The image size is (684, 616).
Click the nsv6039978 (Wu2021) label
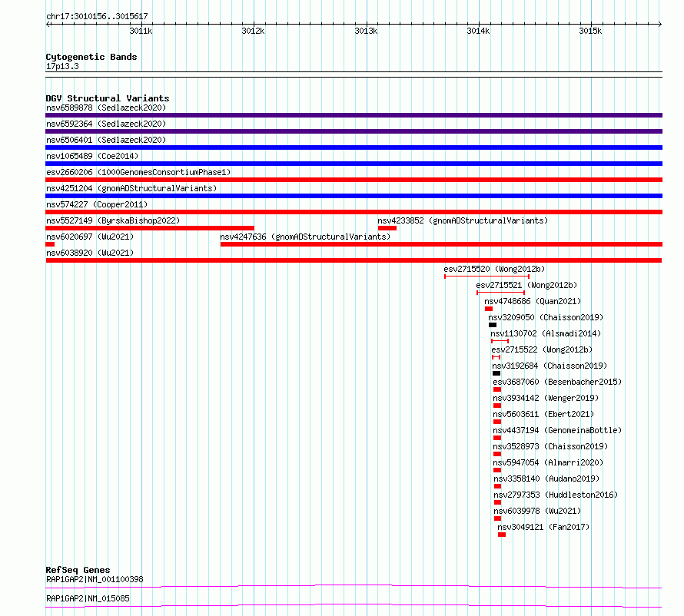(x=537, y=511)
